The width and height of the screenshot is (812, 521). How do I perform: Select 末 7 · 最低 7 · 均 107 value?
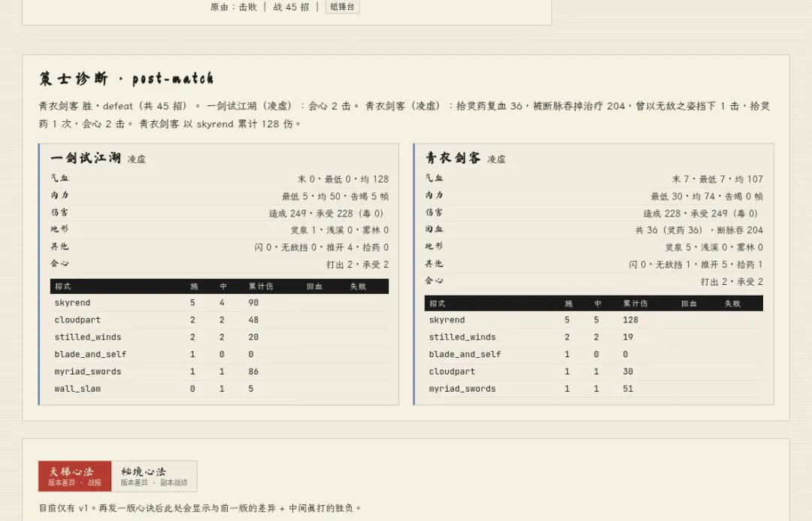pos(717,179)
